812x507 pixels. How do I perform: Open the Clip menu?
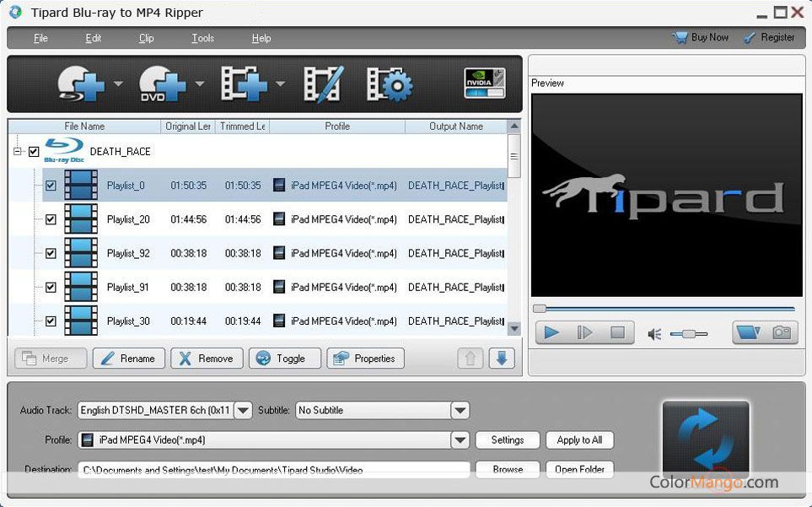coord(147,38)
